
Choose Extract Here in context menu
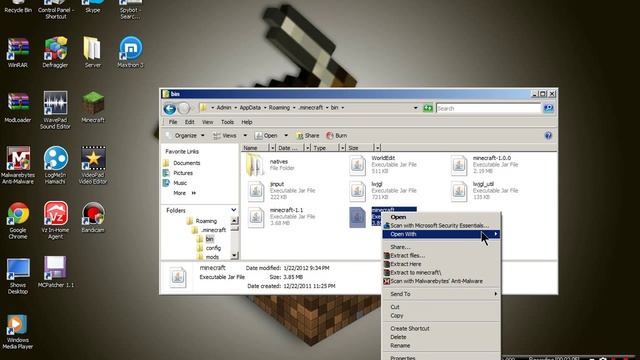pyautogui.click(x=441, y=264)
